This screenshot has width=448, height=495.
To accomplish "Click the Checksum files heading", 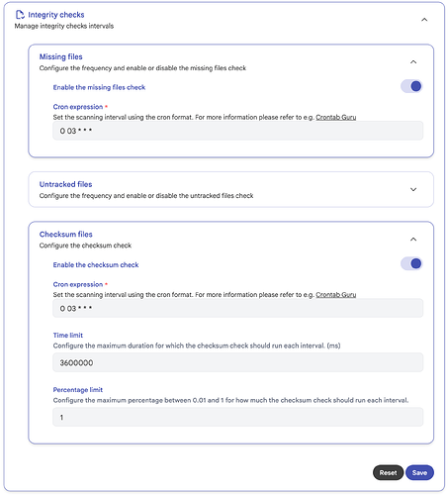I will click(x=65, y=235).
